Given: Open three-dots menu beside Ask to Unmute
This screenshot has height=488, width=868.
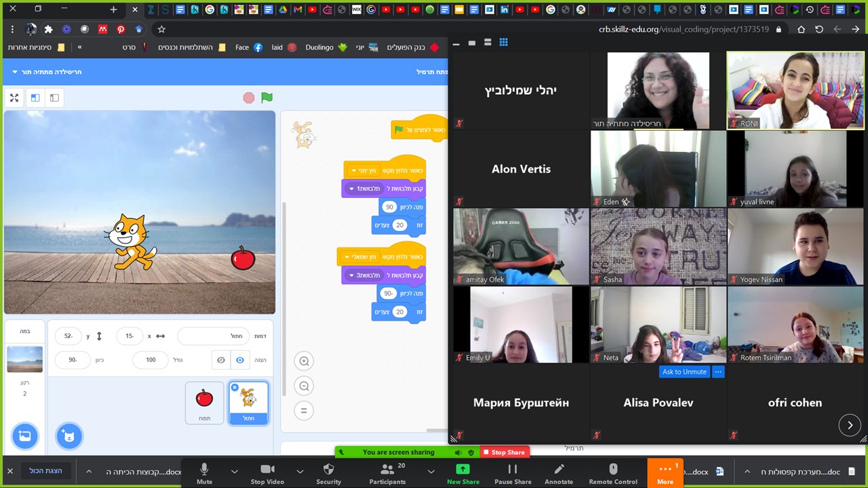Looking at the screenshot, I should click(718, 371).
